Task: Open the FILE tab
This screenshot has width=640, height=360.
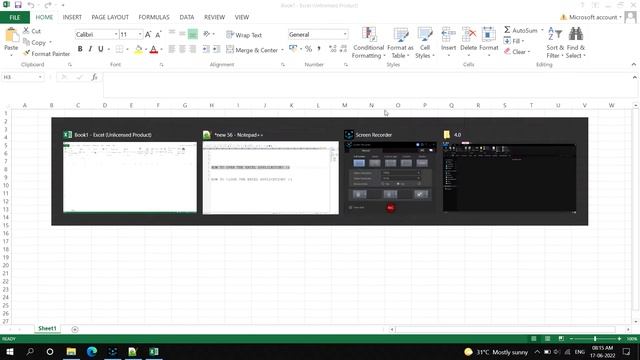Action: (x=15, y=17)
